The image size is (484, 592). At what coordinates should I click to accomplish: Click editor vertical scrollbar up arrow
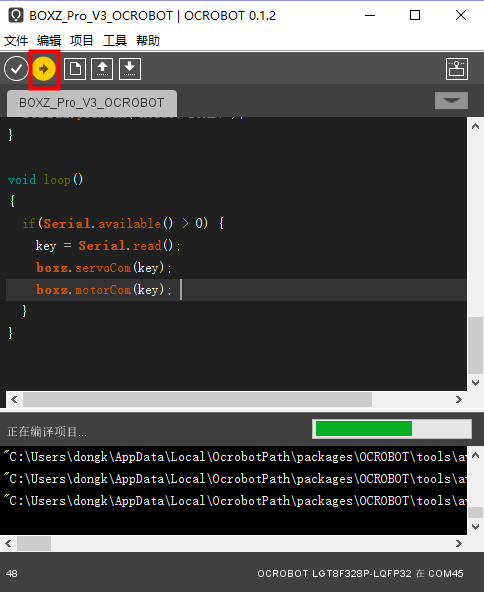point(475,126)
